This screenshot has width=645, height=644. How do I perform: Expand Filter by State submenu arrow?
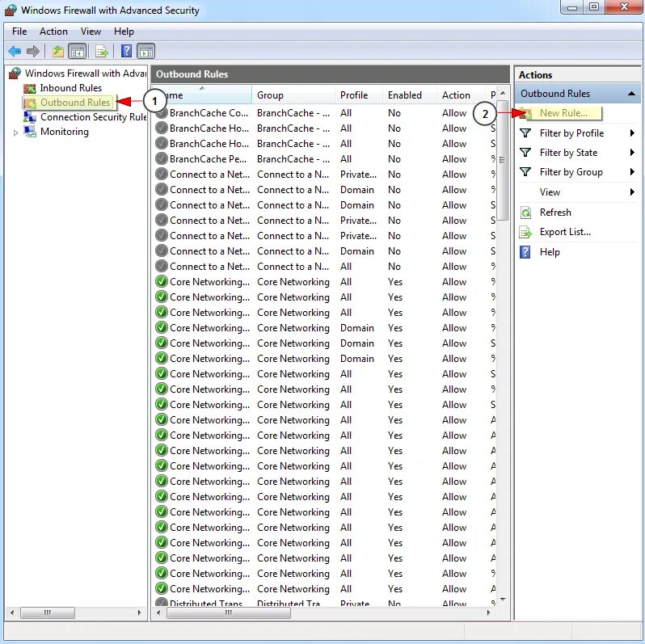(x=632, y=153)
